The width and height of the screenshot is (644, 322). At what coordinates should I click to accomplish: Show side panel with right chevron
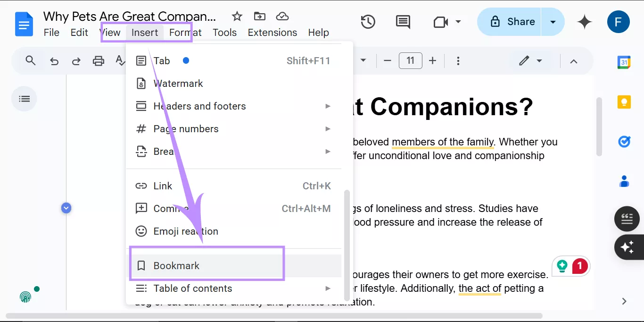click(x=624, y=301)
